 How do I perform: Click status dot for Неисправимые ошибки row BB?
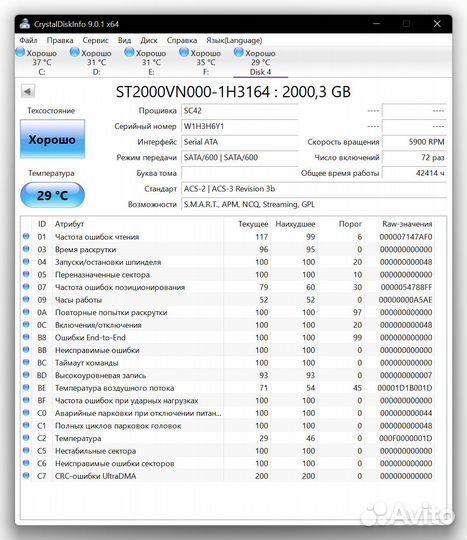point(26,350)
